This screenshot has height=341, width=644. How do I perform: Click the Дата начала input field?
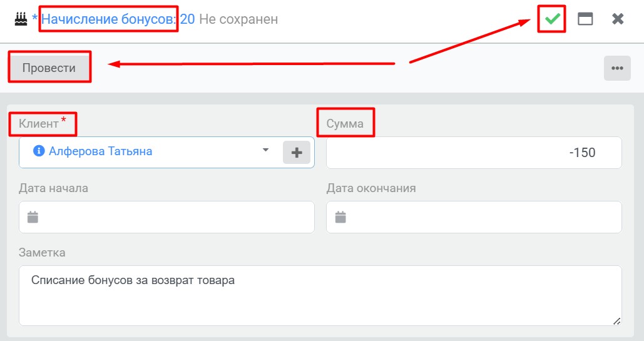pos(166,217)
